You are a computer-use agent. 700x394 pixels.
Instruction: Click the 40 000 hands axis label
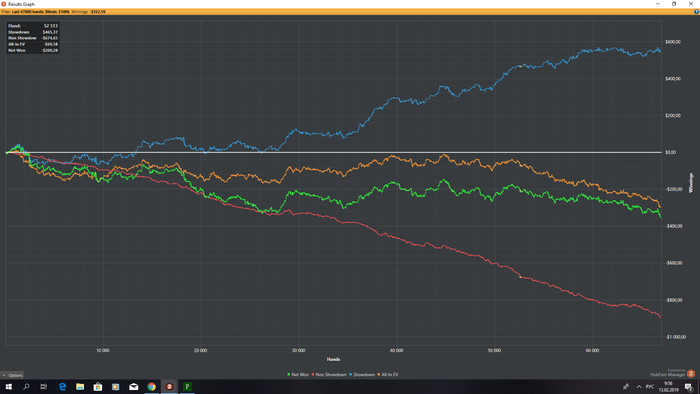[396, 351]
